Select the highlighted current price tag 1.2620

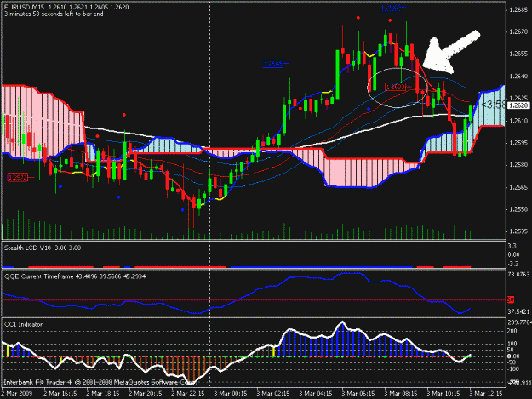[x=519, y=105]
